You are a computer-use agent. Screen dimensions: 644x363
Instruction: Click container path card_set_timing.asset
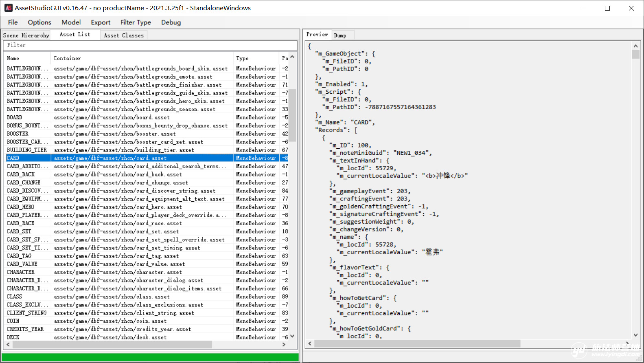127,248
